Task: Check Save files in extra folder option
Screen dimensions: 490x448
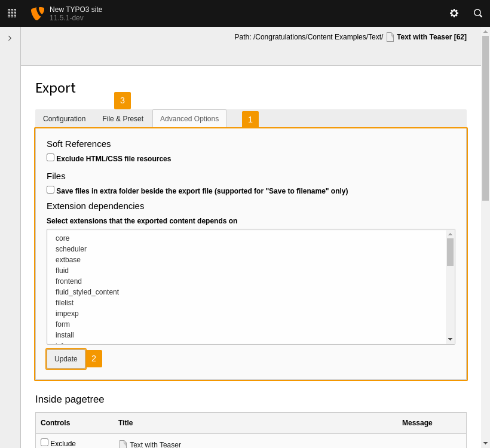Action: [x=51, y=189]
